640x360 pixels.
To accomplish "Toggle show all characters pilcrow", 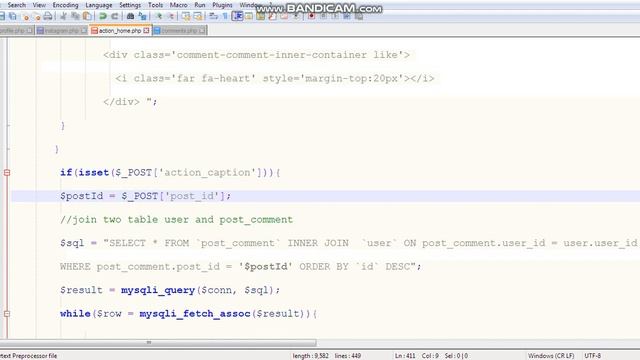I will (225, 16).
